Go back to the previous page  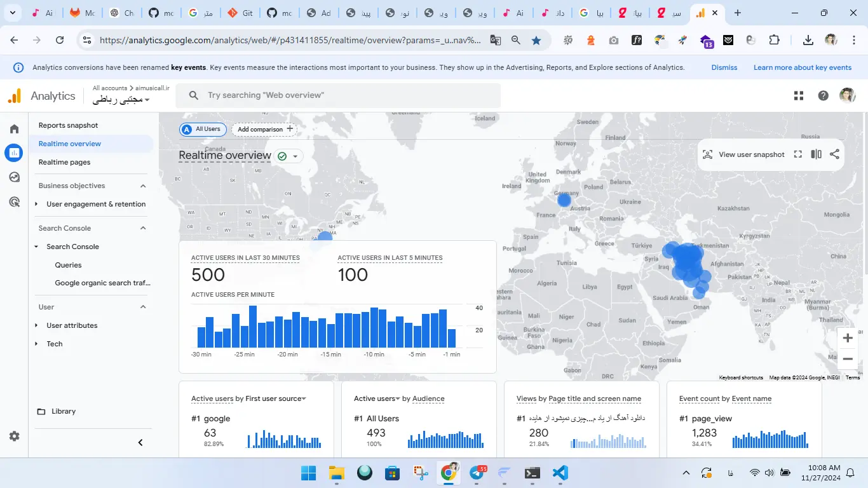(14, 40)
